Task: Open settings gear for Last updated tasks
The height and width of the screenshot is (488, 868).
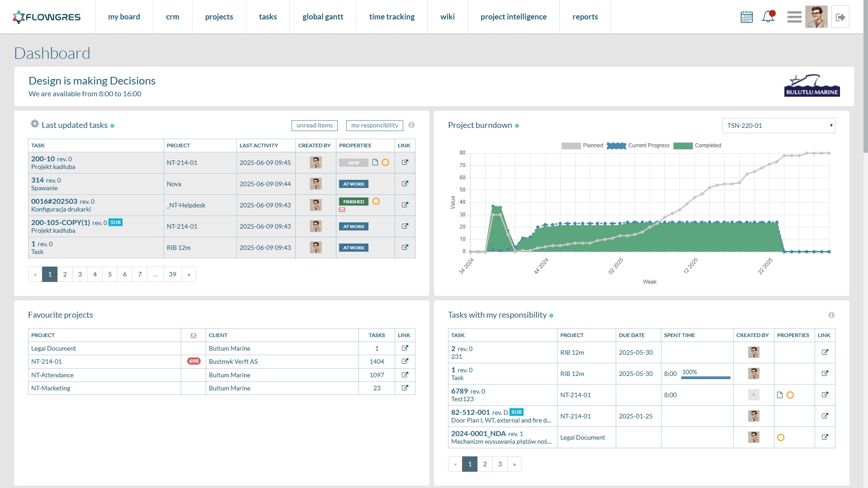Action: [x=35, y=124]
